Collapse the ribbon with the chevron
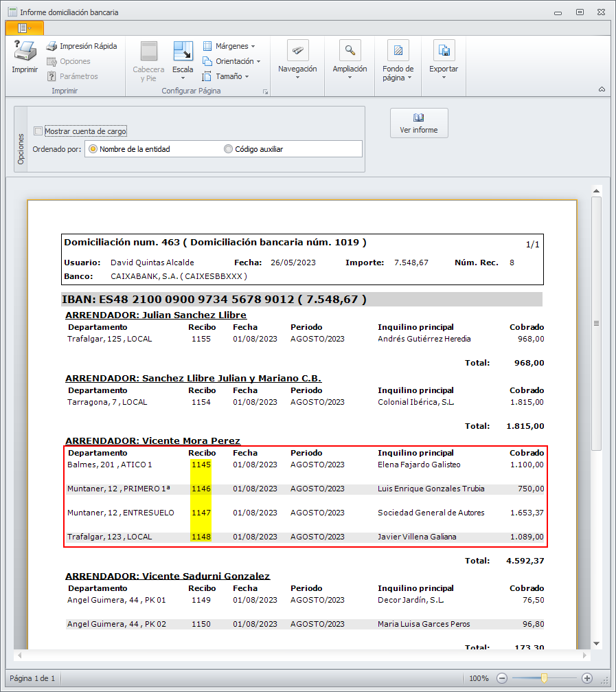 click(x=602, y=89)
